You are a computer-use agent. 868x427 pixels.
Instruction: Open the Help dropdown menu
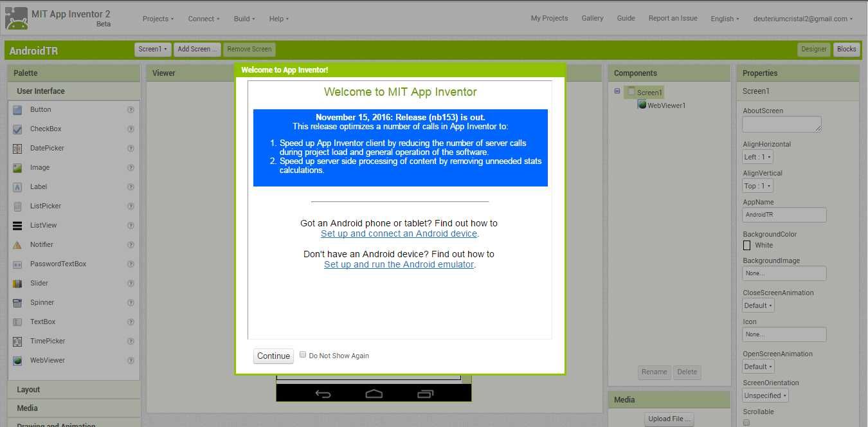point(279,19)
